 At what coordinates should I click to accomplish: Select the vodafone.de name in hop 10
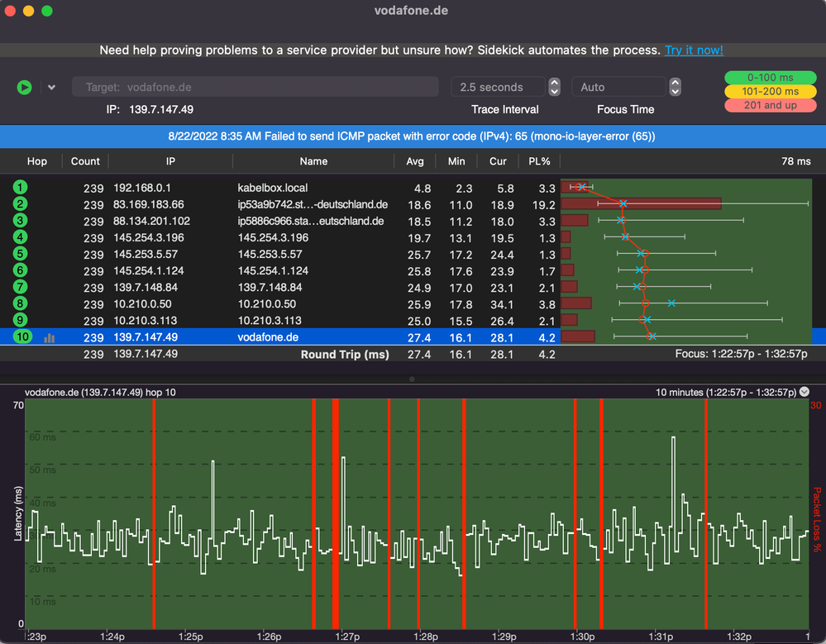(268, 337)
